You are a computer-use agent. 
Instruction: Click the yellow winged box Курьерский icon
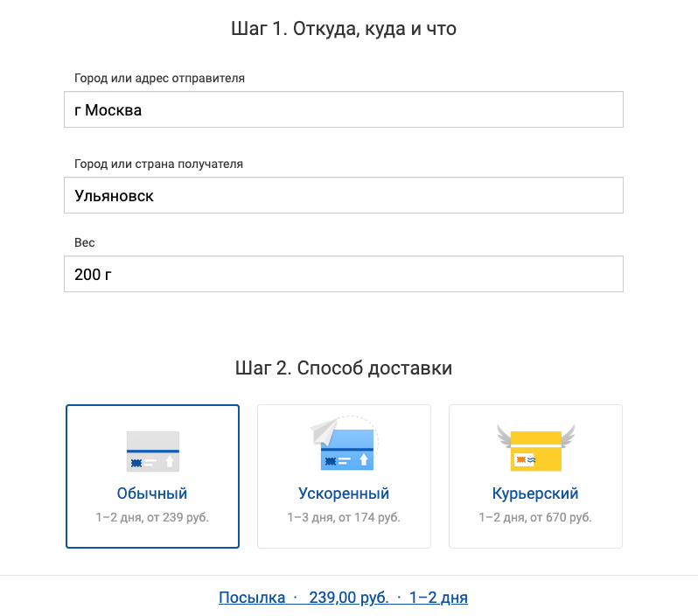pyautogui.click(x=535, y=448)
